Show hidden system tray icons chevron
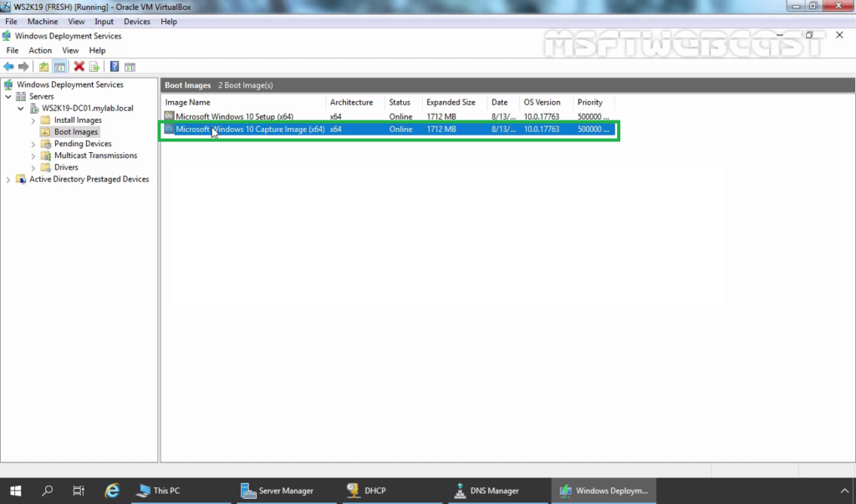Screen dimensions: 856x504 pos(844,491)
